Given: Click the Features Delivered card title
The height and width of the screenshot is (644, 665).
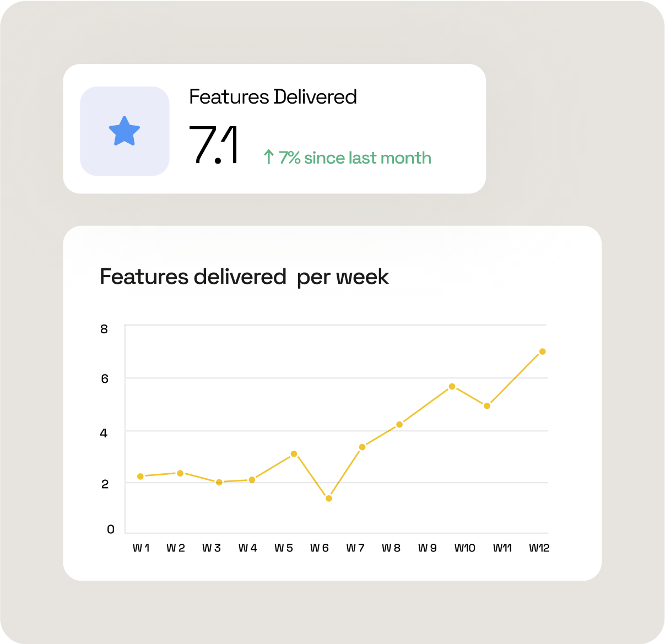Looking at the screenshot, I should 273,97.
